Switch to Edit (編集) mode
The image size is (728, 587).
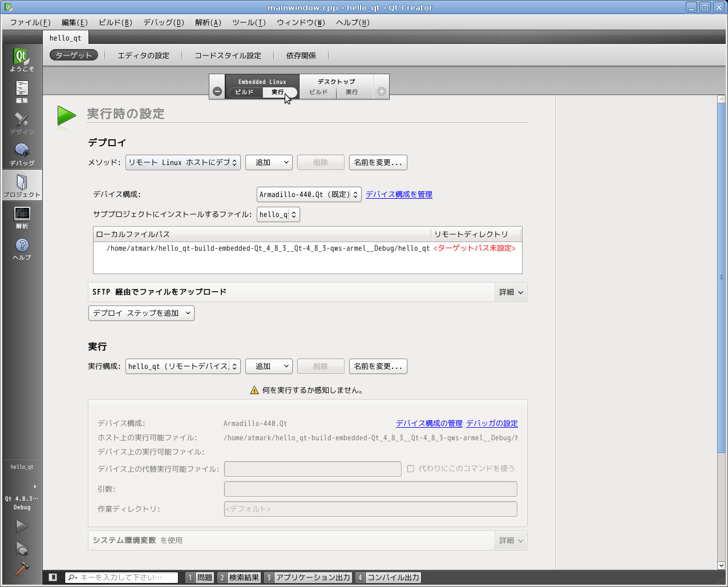click(x=22, y=91)
